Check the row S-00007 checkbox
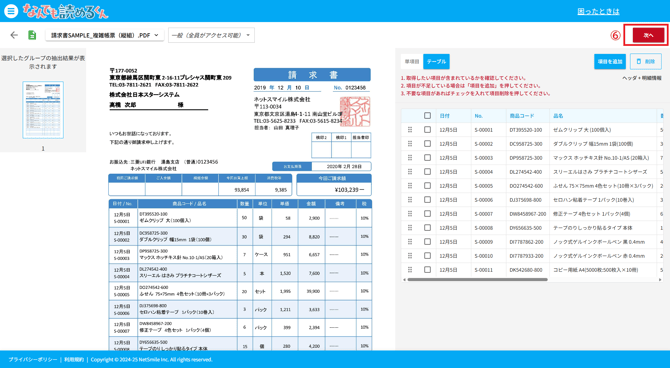670x368 pixels. point(427,214)
